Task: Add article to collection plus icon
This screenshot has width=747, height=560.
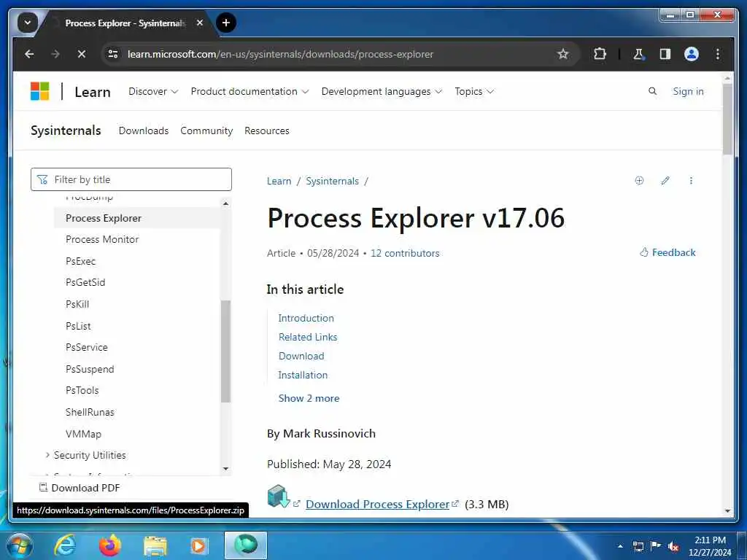Action: [639, 181]
